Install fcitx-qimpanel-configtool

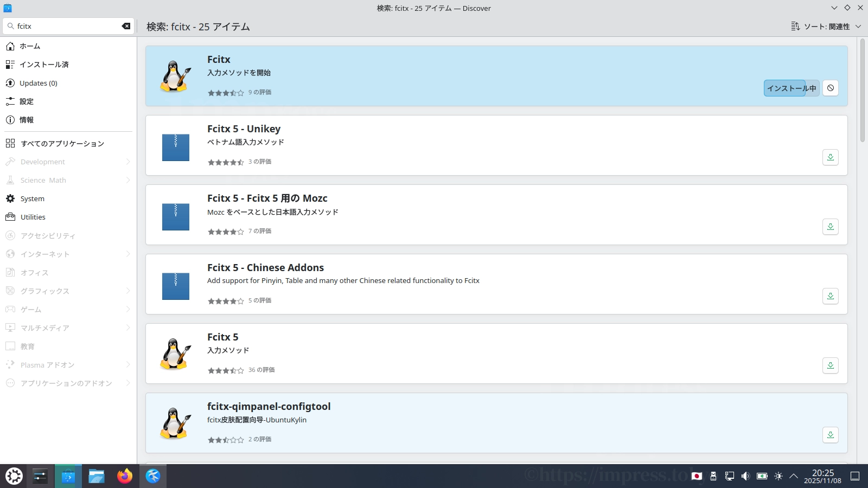[831, 435]
